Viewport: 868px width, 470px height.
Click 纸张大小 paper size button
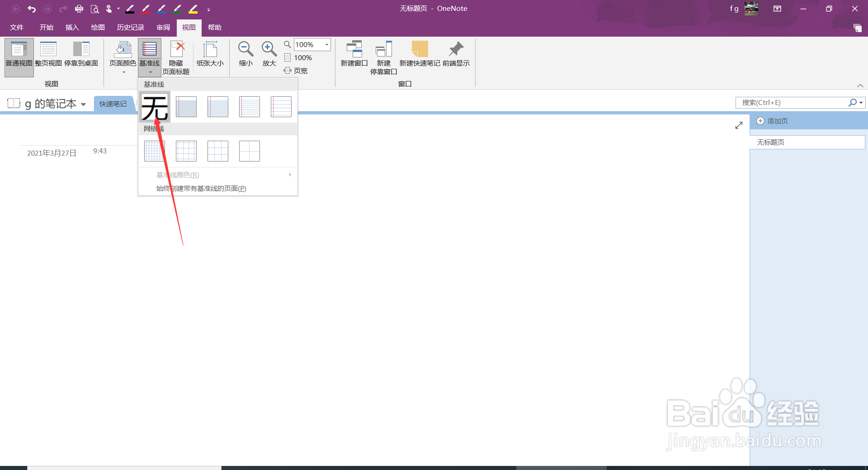tap(210, 54)
